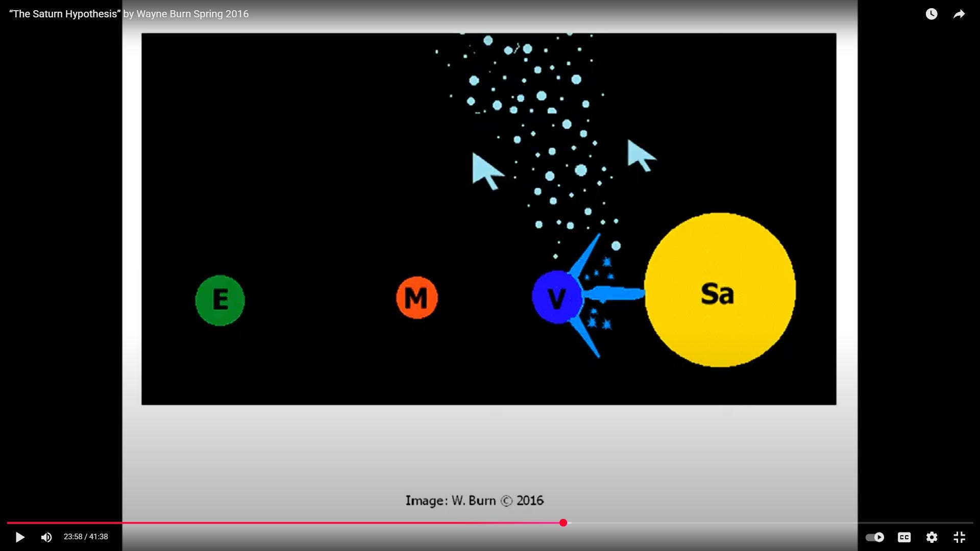Click the Watch Later clock icon
980x551 pixels.
point(932,14)
